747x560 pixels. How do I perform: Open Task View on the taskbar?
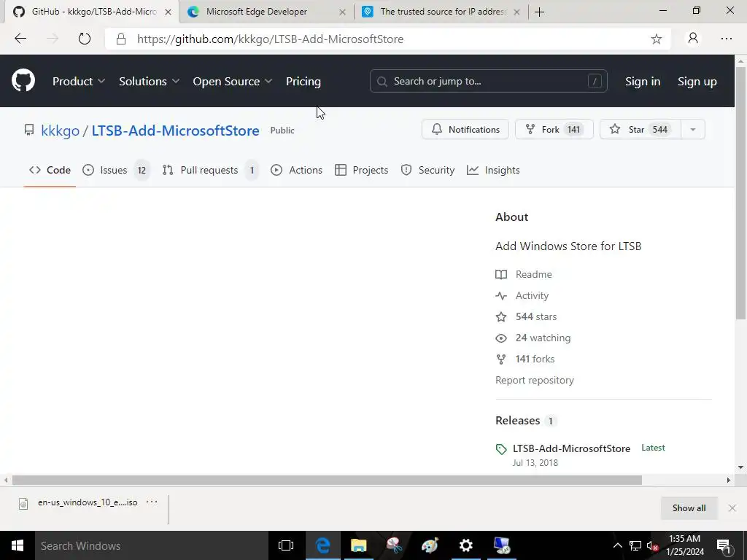286,545
